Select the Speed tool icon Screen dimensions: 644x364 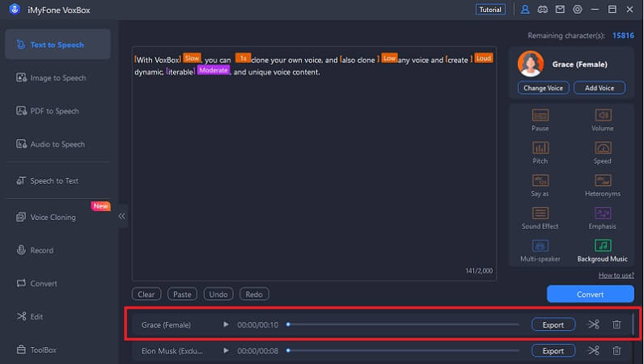603,147
